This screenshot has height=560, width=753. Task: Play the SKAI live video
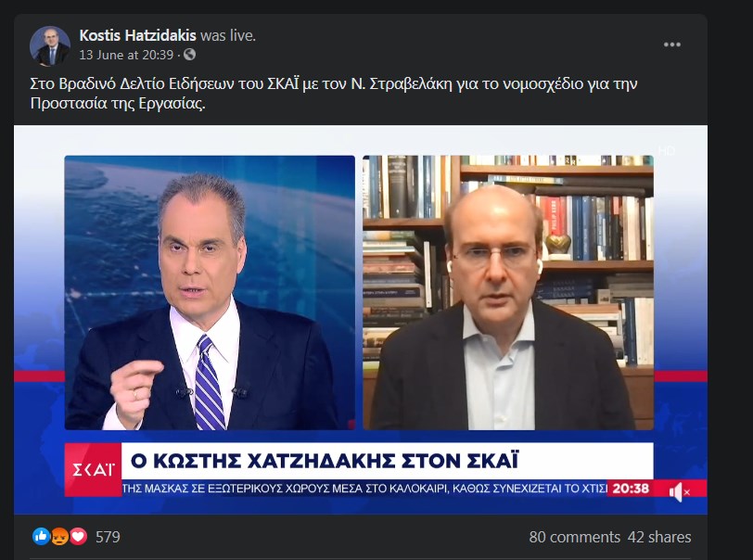pyautogui.click(x=360, y=319)
